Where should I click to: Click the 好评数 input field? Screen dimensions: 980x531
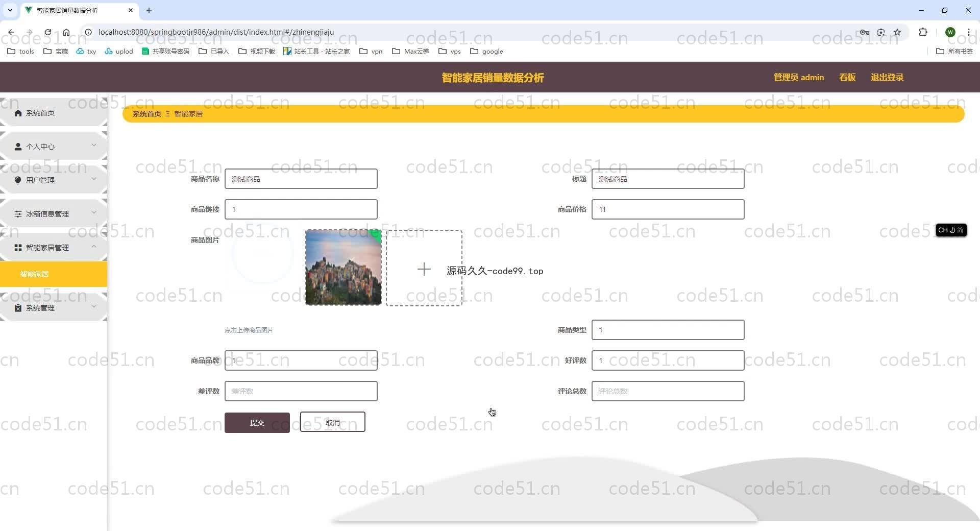[x=668, y=360]
